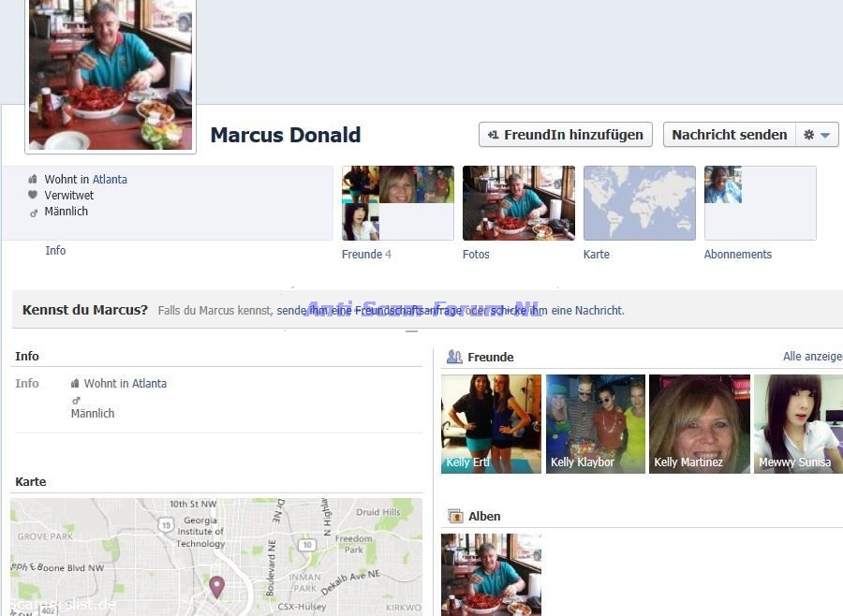Open Kelly Martinez's friend photo

pos(700,423)
